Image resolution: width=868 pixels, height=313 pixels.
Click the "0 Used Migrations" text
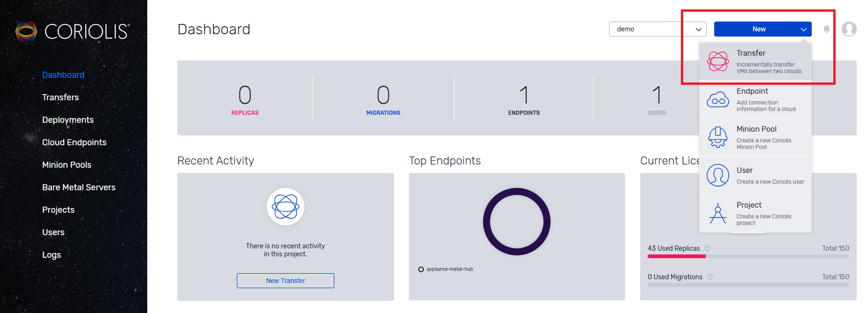(x=675, y=277)
